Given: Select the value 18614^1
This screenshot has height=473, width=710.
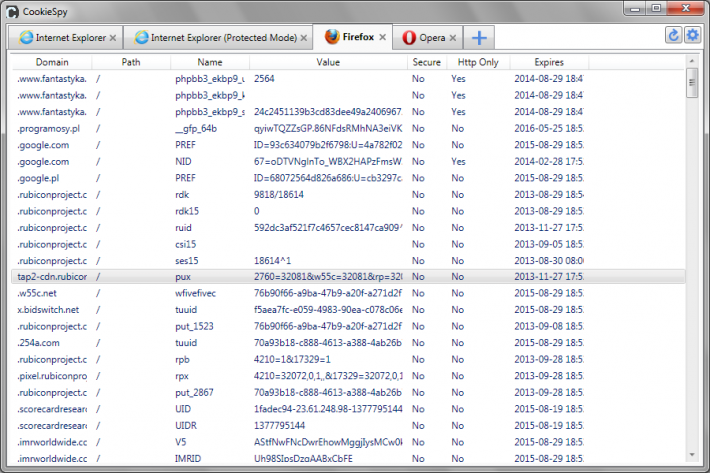Looking at the screenshot, I should click(x=273, y=261).
